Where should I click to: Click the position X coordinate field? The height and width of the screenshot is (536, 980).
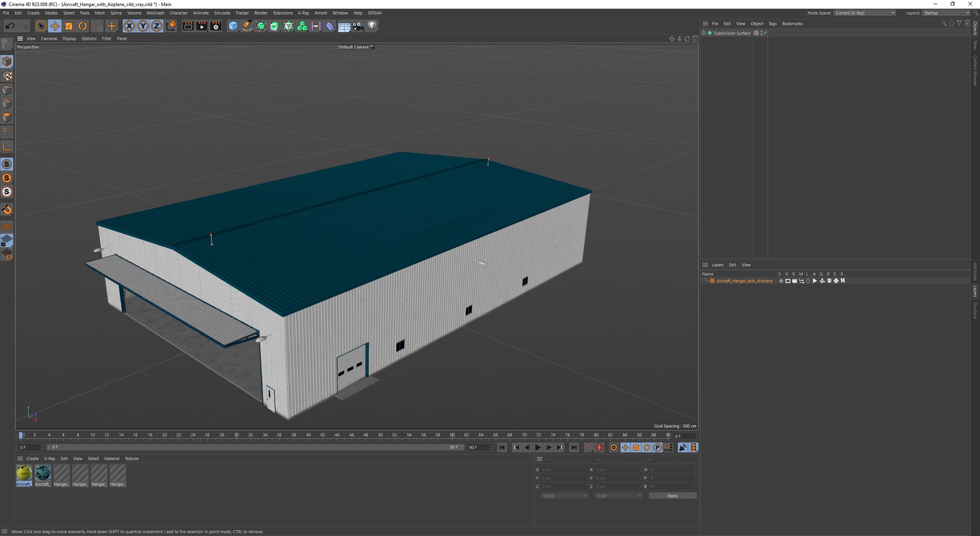564,470
